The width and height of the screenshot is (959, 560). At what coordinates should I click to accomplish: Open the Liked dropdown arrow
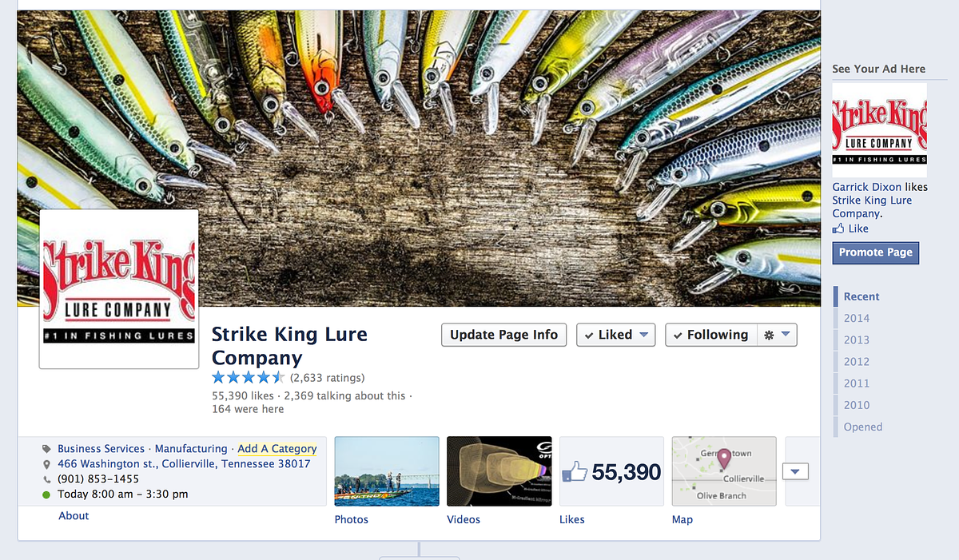644,335
